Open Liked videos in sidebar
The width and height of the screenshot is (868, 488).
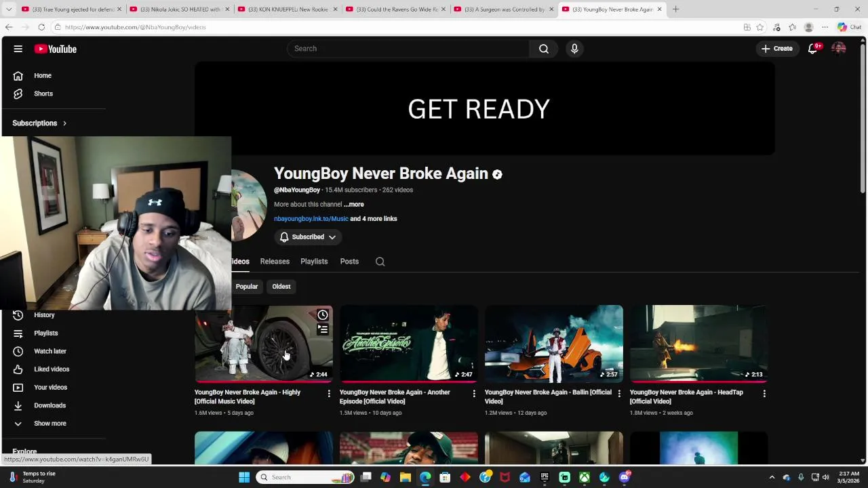[x=52, y=369]
